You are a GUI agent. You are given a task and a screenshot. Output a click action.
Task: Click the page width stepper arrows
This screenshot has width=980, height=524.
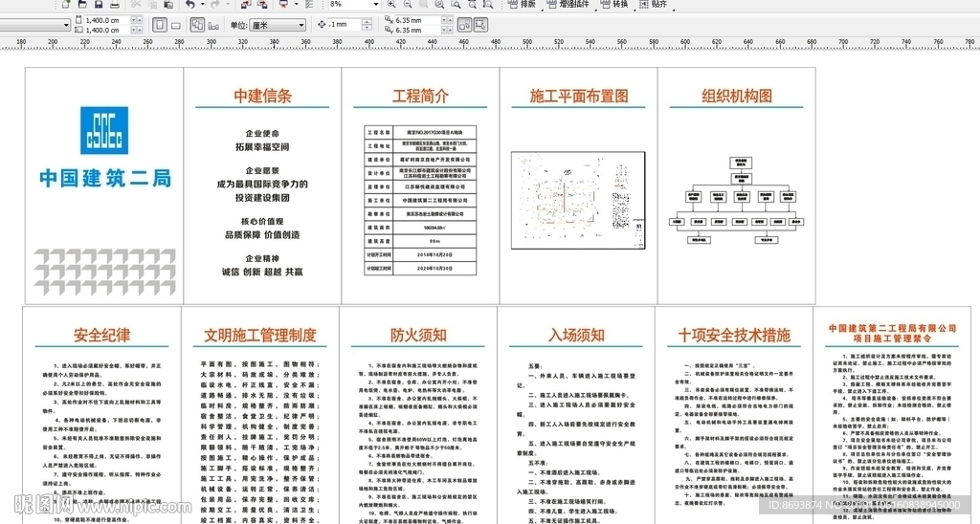coord(136,21)
